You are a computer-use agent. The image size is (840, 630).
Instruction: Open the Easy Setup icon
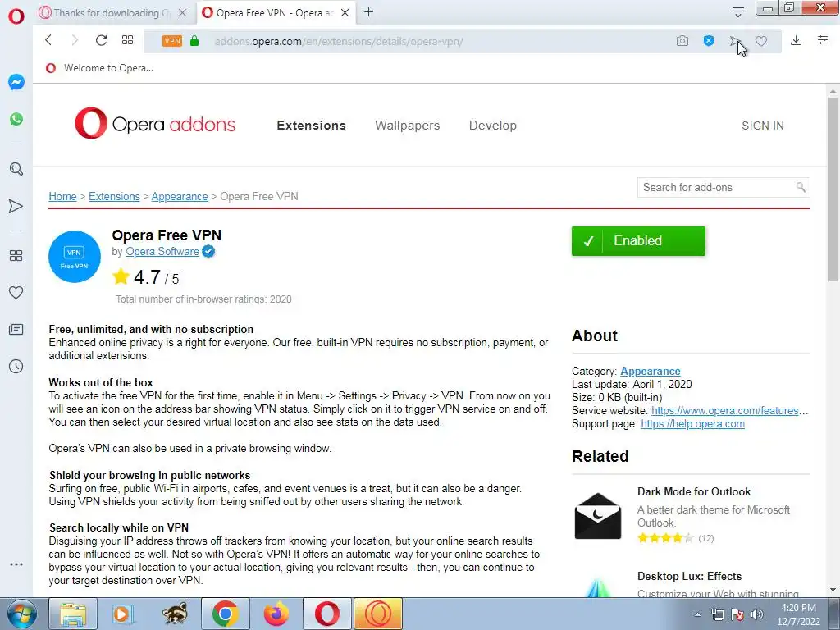[x=823, y=40]
